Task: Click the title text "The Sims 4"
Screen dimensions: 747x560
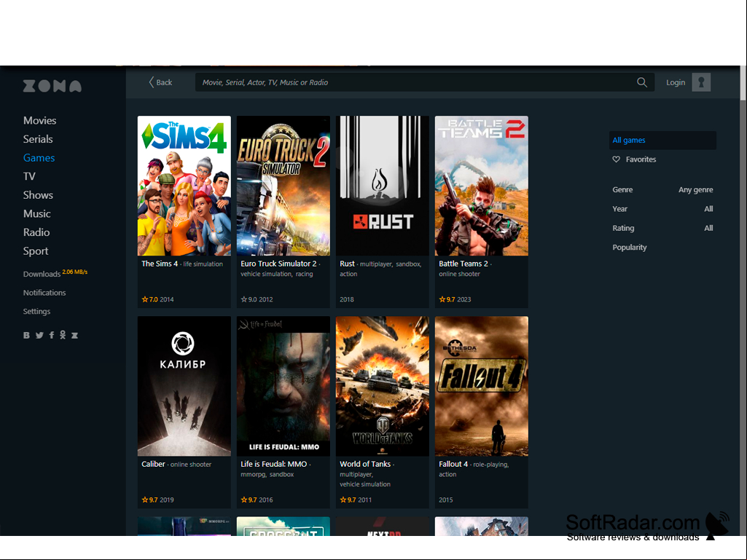Action: [x=160, y=264]
